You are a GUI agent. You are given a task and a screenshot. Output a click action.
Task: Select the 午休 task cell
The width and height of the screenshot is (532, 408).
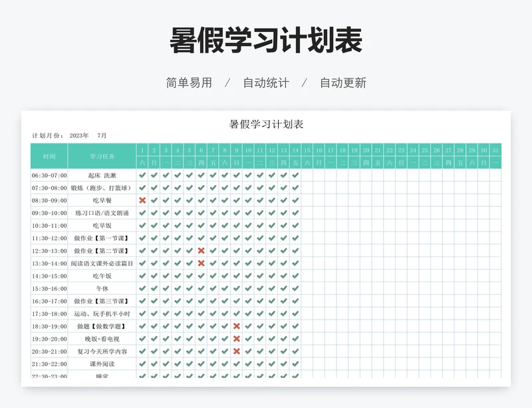click(x=102, y=288)
